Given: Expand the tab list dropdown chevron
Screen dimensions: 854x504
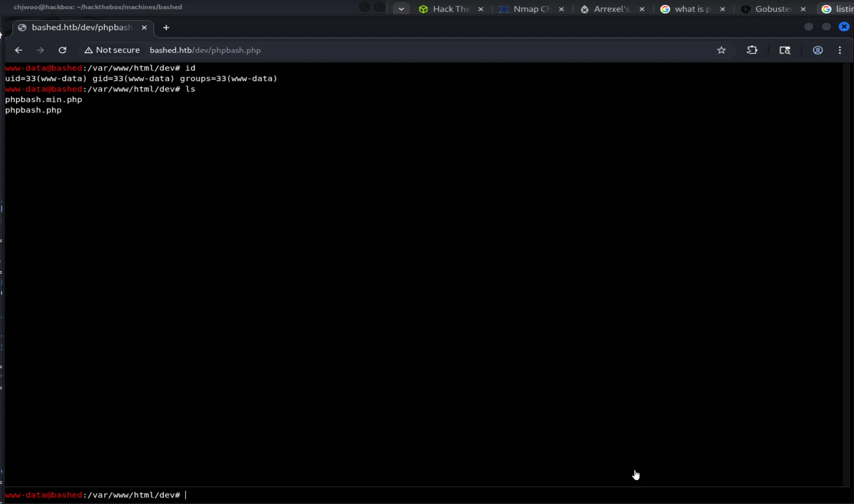Looking at the screenshot, I should click(401, 9).
